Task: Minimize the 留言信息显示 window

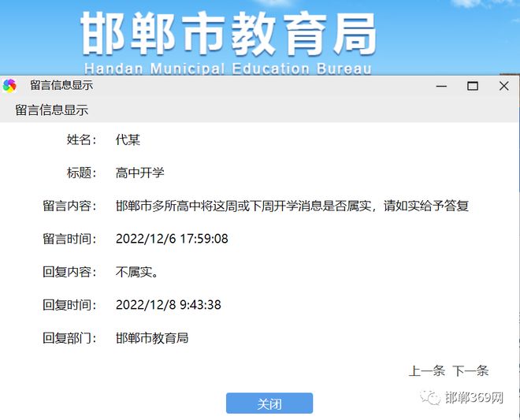Action: 441,86
